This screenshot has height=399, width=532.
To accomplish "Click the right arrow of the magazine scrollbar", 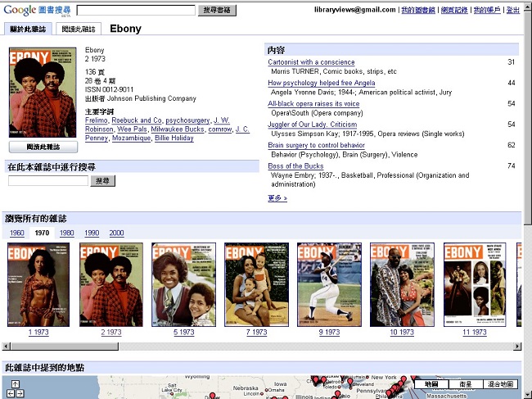I will (x=517, y=347).
